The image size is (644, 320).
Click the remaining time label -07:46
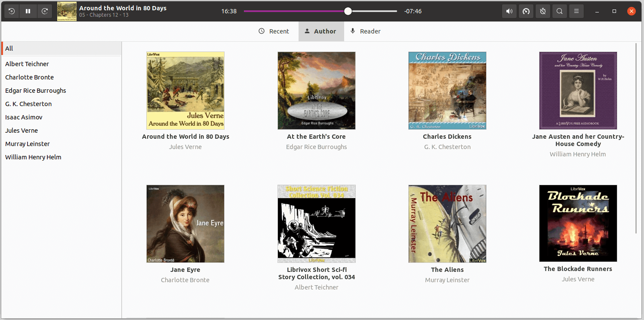click(413, 11)
